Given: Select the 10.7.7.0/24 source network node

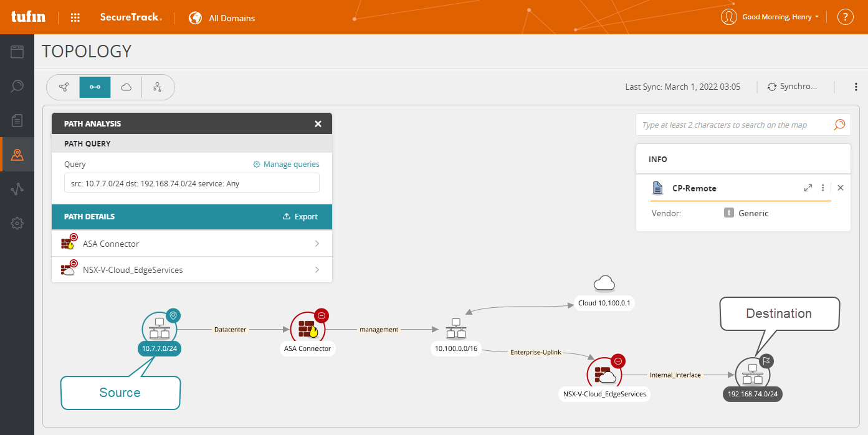Looking at the screenshot, I should coord(160,328).
